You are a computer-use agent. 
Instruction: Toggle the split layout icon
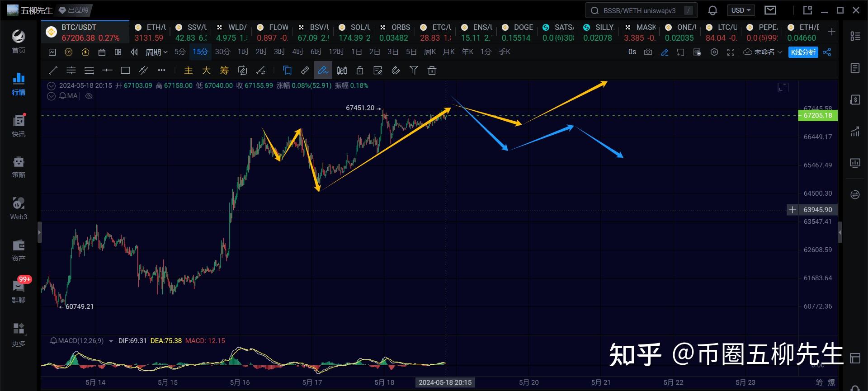pyautogui.click(x=118, y=52)
